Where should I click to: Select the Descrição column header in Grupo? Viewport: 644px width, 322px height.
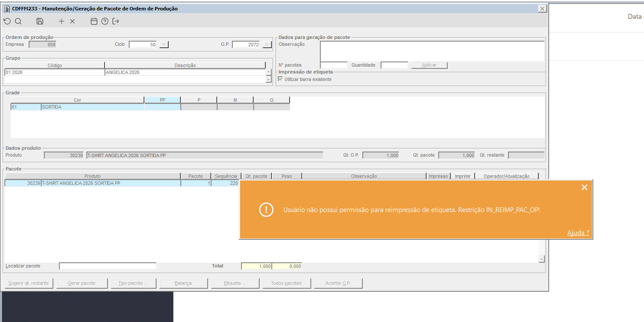click(185, 65)
